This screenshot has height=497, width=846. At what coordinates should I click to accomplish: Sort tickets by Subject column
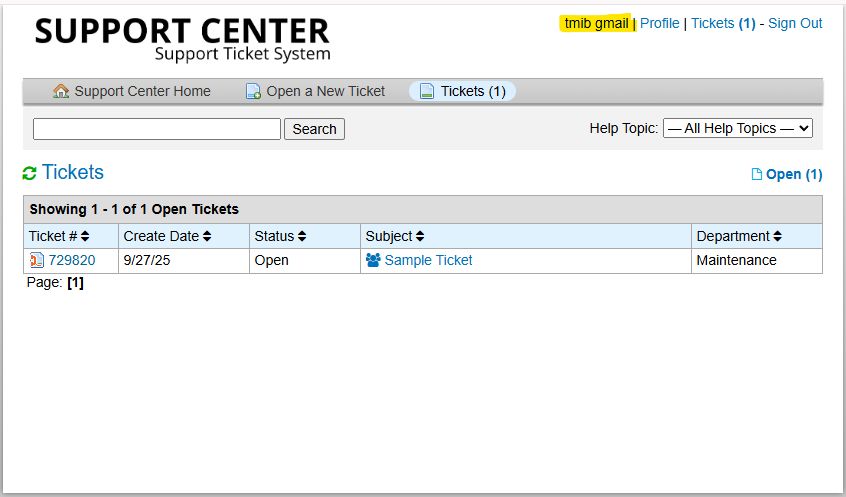420,236
